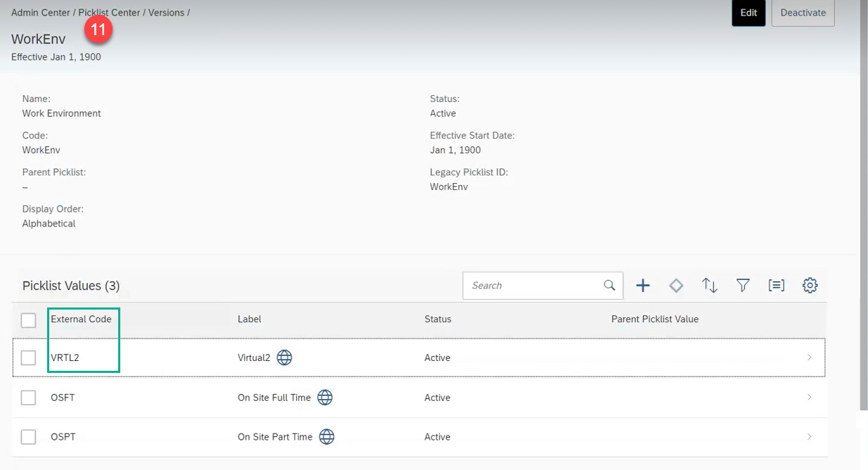Expand the OSPT row chevron

(809, 437)
